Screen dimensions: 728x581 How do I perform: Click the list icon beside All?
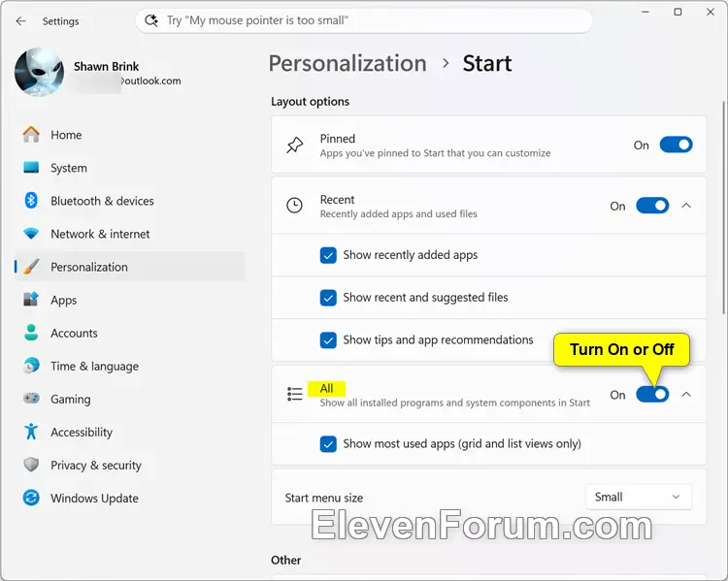click(x=294, y=394)
